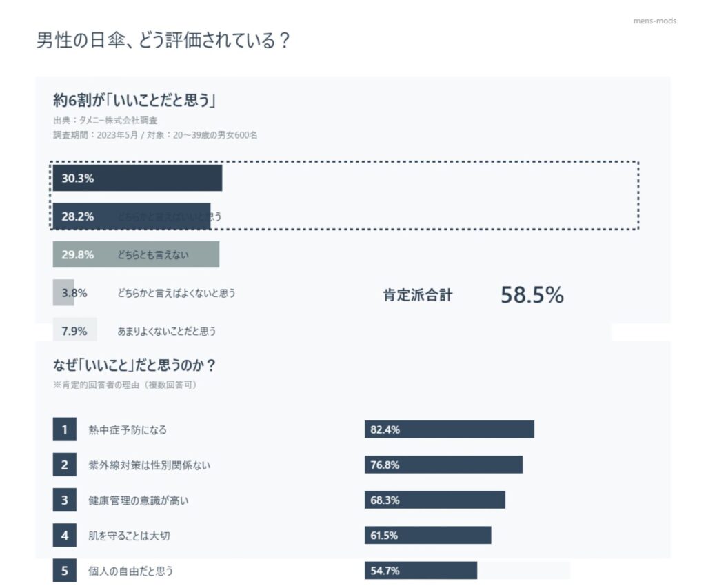Click the 30.3% dark bar

(137, 178)
